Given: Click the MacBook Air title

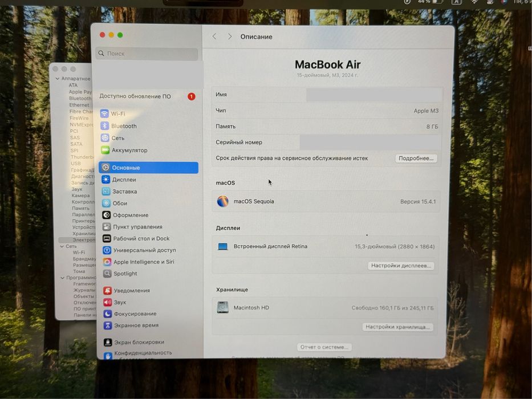Looking at the screenshot, I should pos(327,64).
